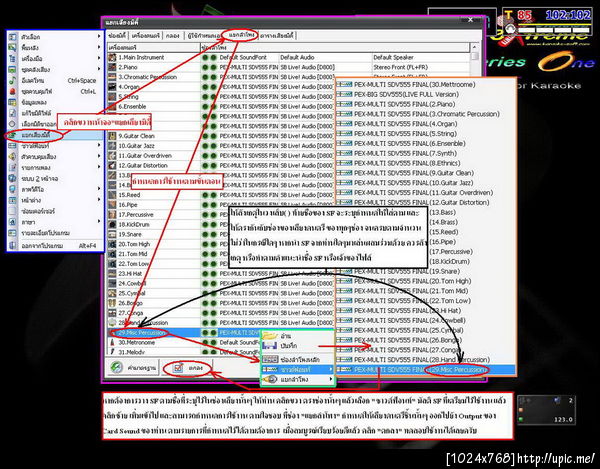Click the 12.Guitar Distortion row icon
Screen dimensions: 600x469
click(112, 166)
